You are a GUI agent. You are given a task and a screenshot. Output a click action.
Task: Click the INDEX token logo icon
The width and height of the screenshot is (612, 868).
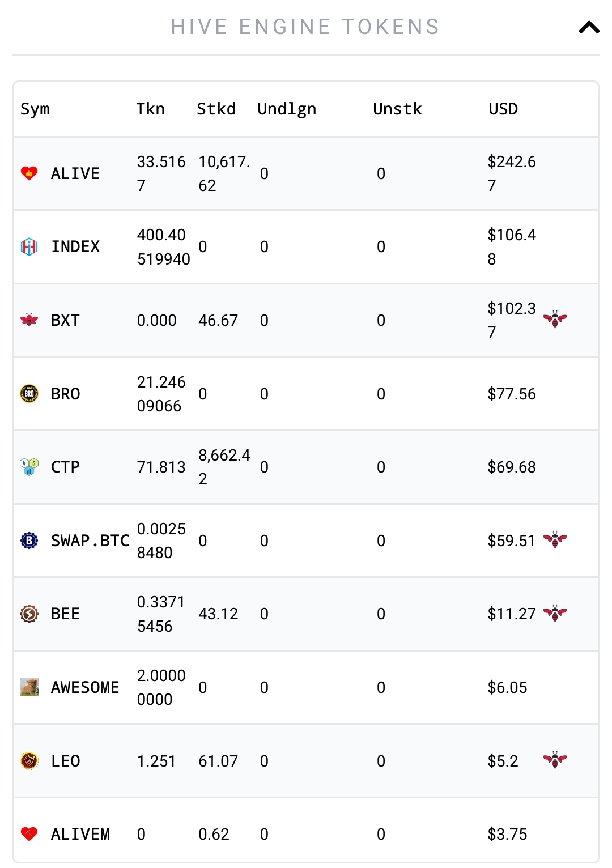click(29, 246)
